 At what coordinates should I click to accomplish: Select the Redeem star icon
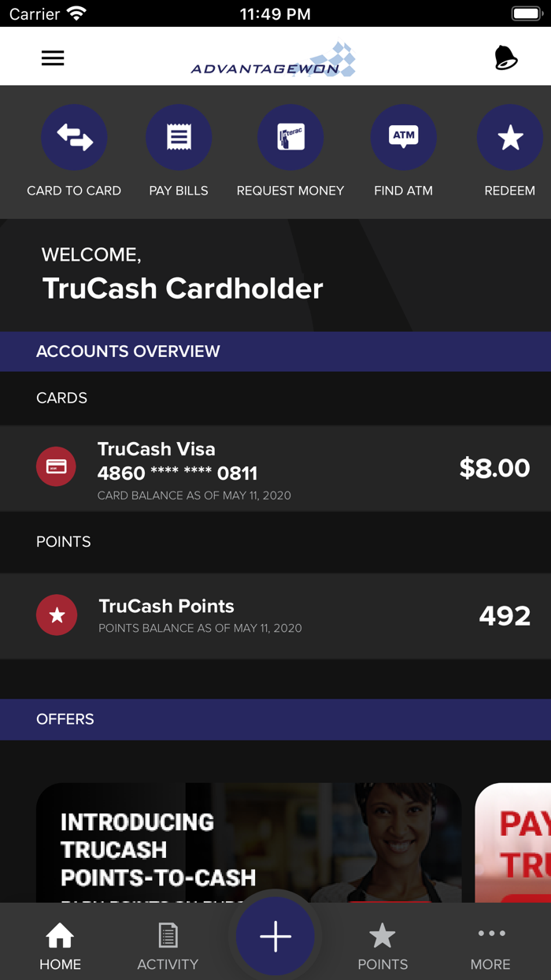click(x=510, y=137)
